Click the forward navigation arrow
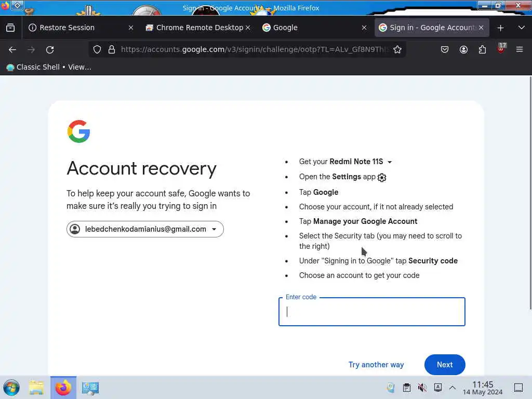Screen dimensions: 532x399 31,50
